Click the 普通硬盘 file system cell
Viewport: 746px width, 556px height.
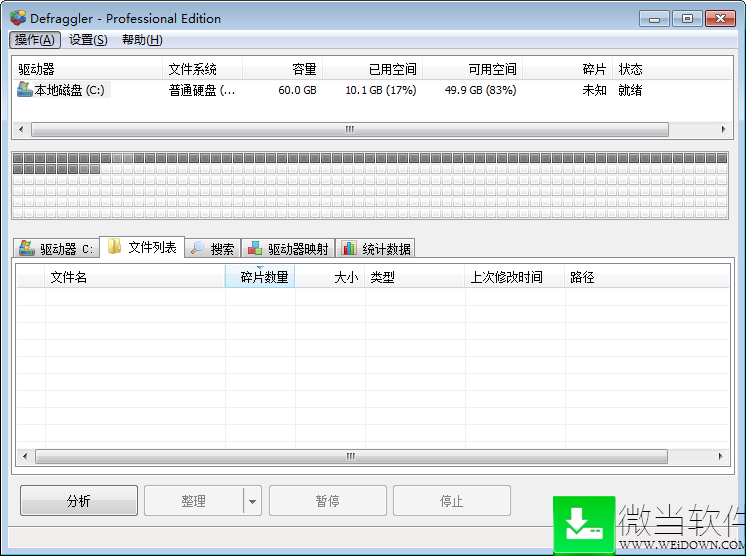pyautogui.click(x=202, y=90)
